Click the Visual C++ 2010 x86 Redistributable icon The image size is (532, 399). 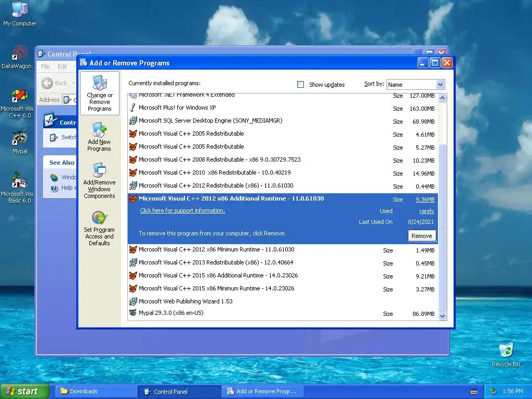pyautogui.click(x=133, y=172)
